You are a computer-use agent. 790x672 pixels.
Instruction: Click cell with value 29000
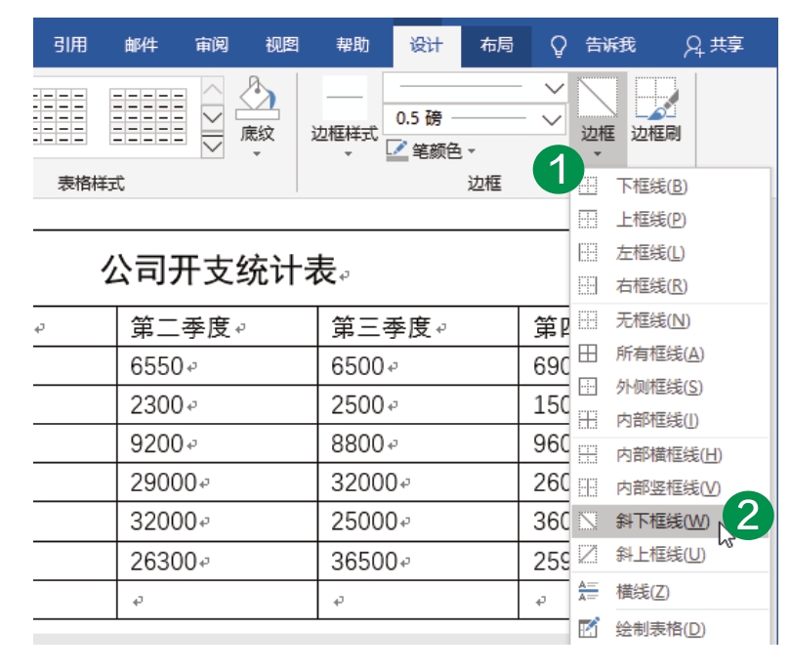pyautogui.click(x=217, y=483)
